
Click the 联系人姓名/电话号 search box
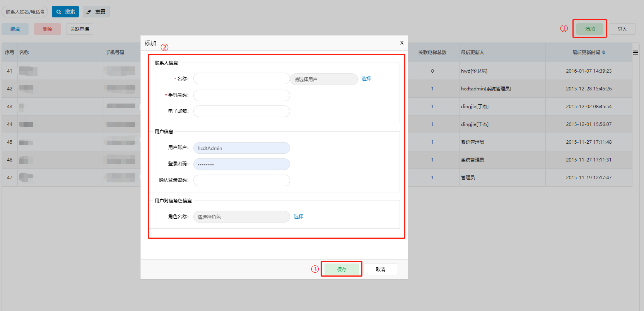click(x=25, y=12)
